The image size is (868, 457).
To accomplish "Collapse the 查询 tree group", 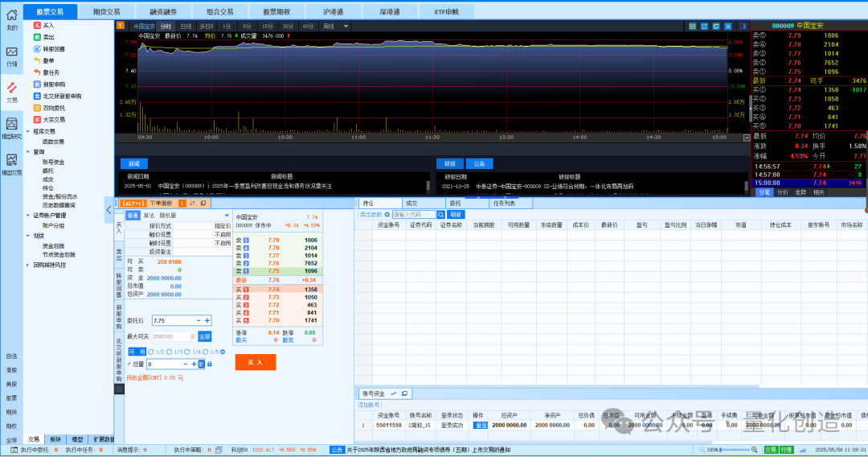I will tap(28, 152).
